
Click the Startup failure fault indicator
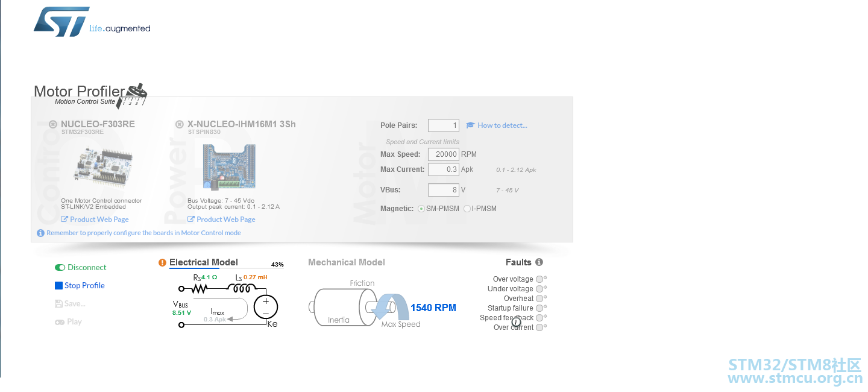click(539, 308)
